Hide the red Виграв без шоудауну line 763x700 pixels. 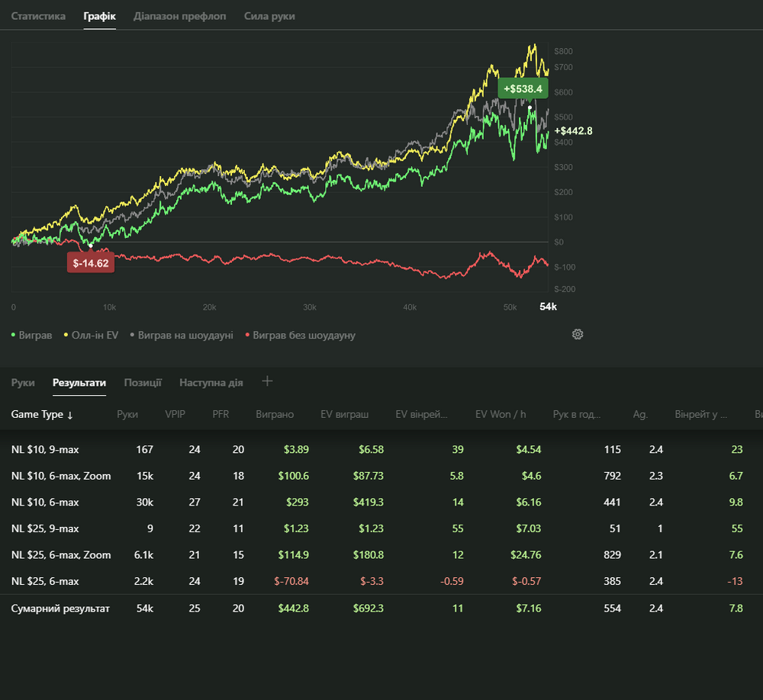(x=300, y=335)
